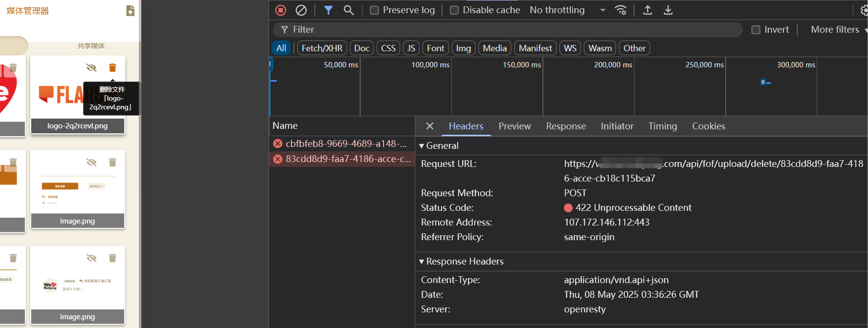Close the request details panel
This screenshot has width=868, height=328.
pos(430,126)
